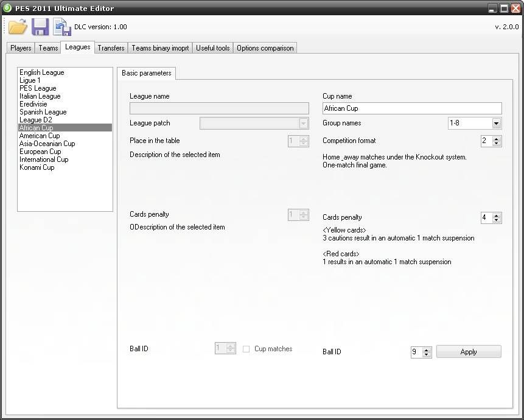This screenshot has height=420, width=524.
Task: Click the PES app icon in title bar
Action: pyautogui.click(x=8, y=9)
